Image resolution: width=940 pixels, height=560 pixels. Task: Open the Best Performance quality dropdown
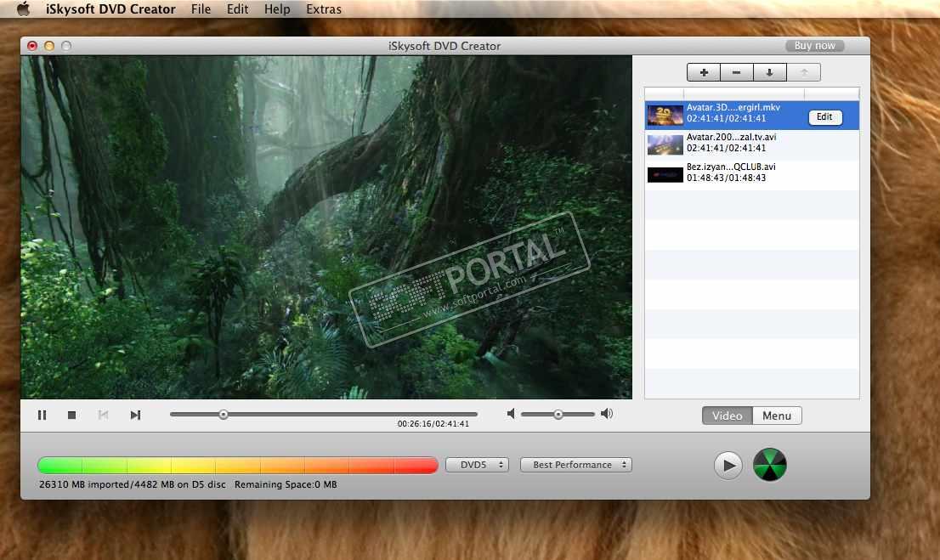(x=576, y=465)
